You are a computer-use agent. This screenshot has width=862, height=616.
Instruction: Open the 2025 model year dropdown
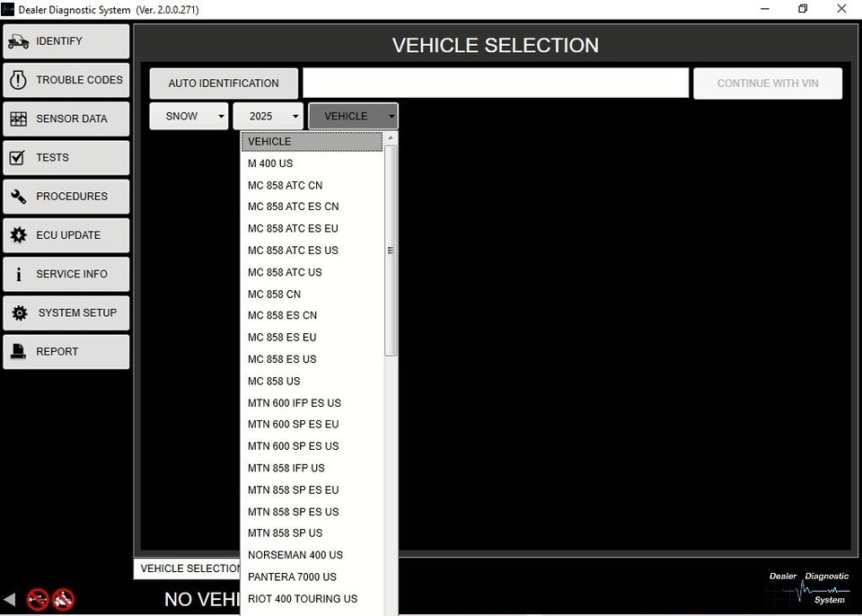(x=268, y=115)
